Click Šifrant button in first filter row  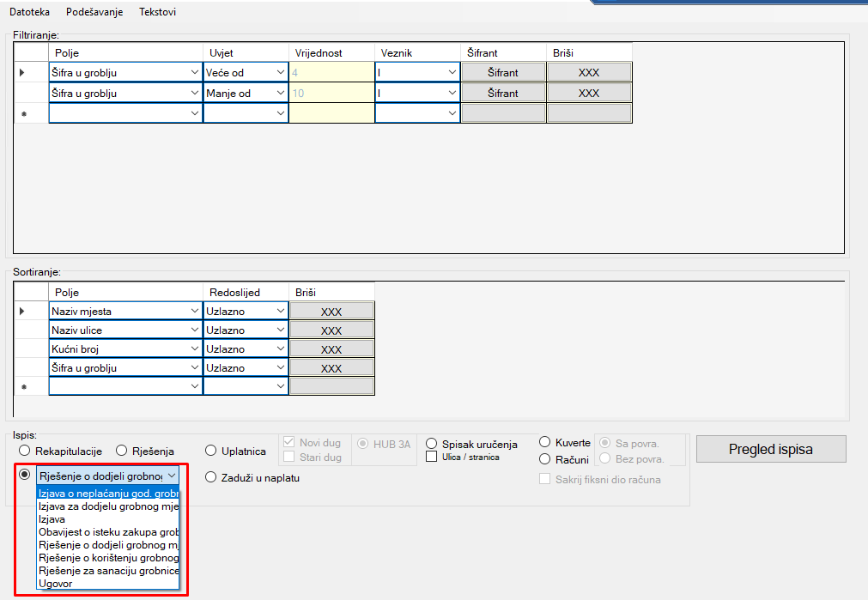tap(503, 73)
